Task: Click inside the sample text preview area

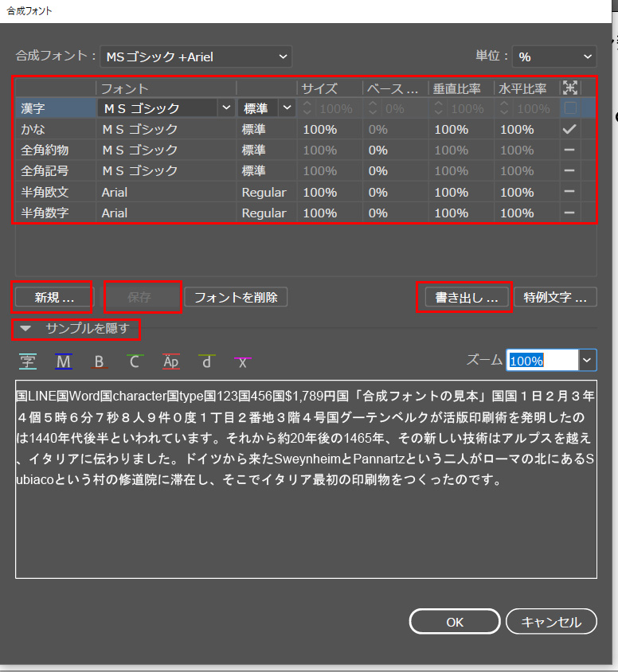Action: pos(306,479)
